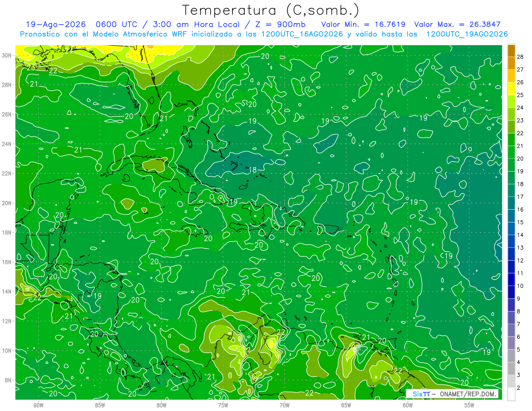Click the '75W' longitude axis label

pyautogui.click(x=223, y=405)
